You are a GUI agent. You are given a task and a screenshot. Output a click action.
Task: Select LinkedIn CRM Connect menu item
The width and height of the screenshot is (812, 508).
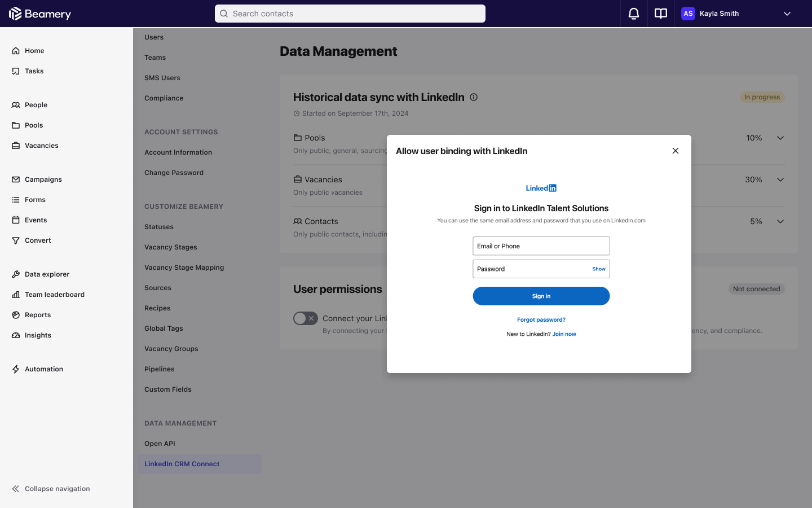[200, 464]
